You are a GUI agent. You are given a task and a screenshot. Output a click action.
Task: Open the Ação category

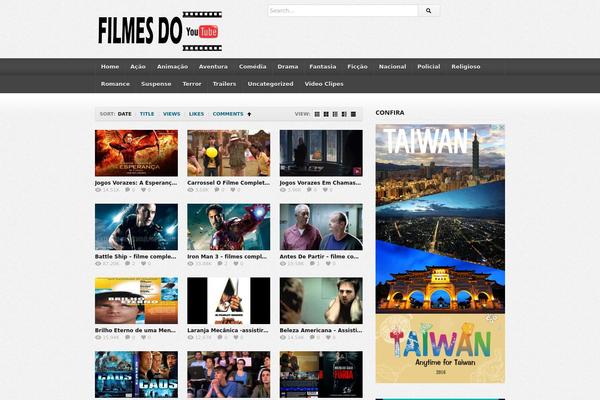[138, 67]
